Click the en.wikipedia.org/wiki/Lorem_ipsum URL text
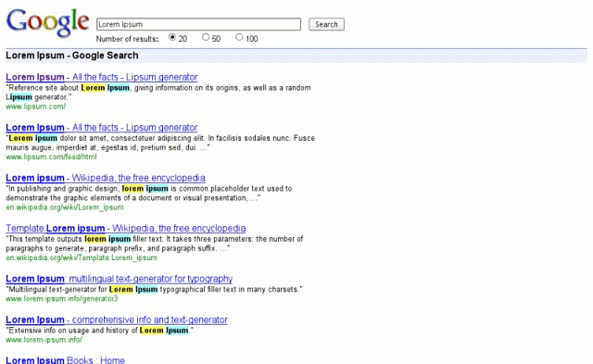This screenshot has height=364, width=593. [x=65, y=207]
